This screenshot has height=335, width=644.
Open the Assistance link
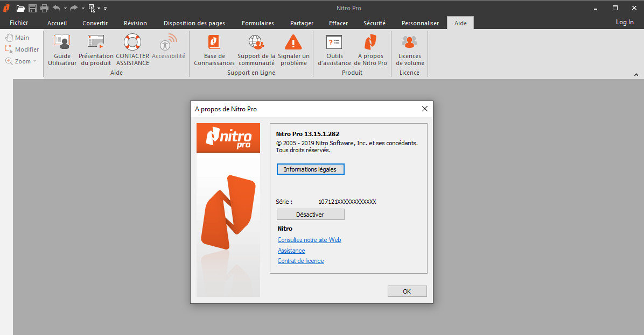[291, 251]
